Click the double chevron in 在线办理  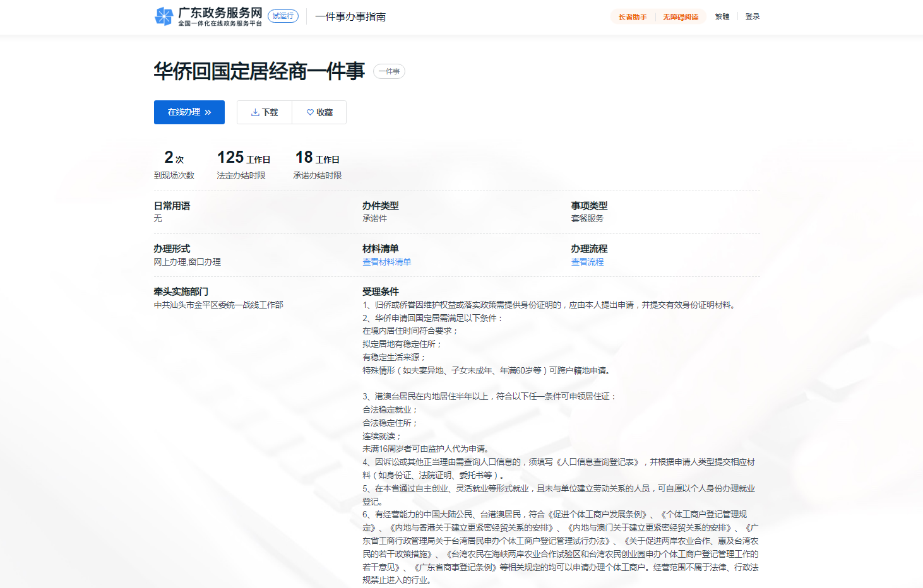(x=208, y=112)
